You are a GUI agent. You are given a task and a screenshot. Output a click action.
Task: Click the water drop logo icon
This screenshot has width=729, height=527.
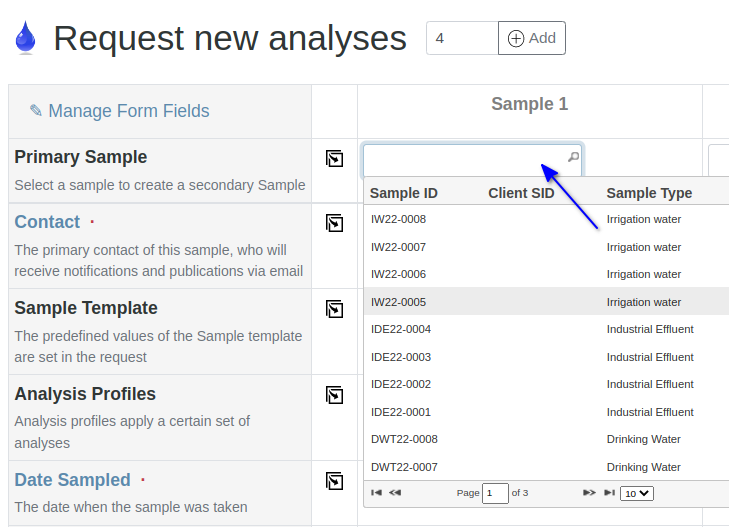(25, 38)
